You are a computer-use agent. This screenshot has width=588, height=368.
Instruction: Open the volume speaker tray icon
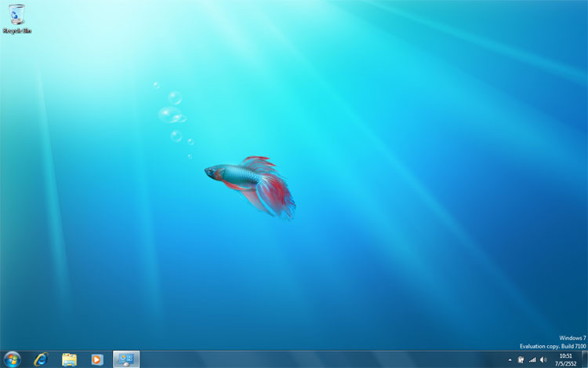(x=543, y=359)
